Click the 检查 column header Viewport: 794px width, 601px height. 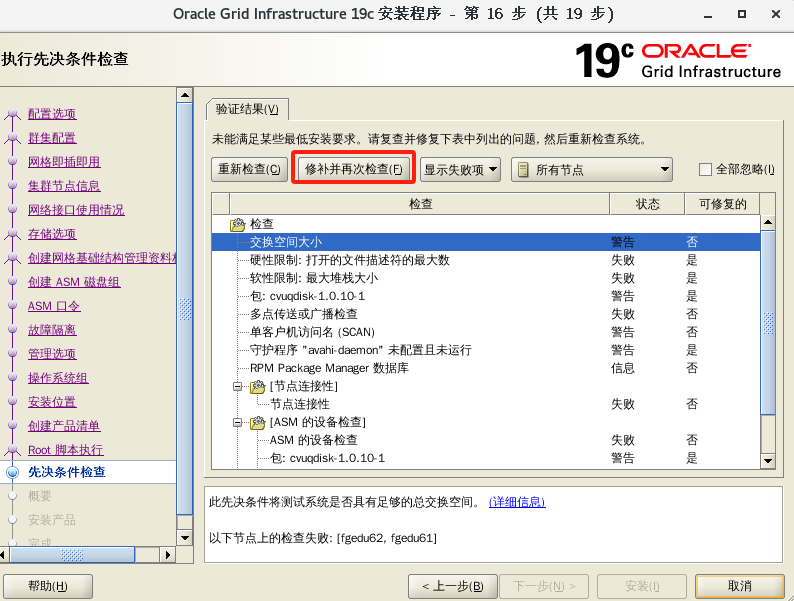(420, 204)
